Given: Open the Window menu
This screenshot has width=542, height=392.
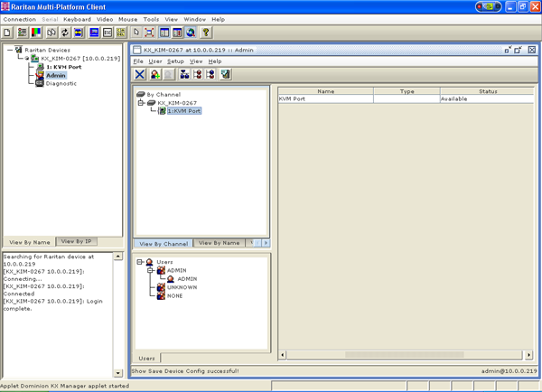Looking at the screenshot, I should click(x=194, y=19).
